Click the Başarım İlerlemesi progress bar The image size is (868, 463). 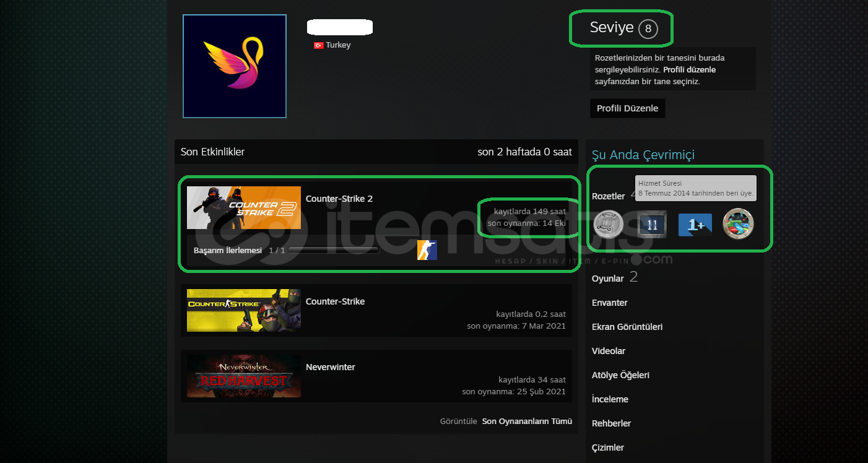tap(334, 250)
